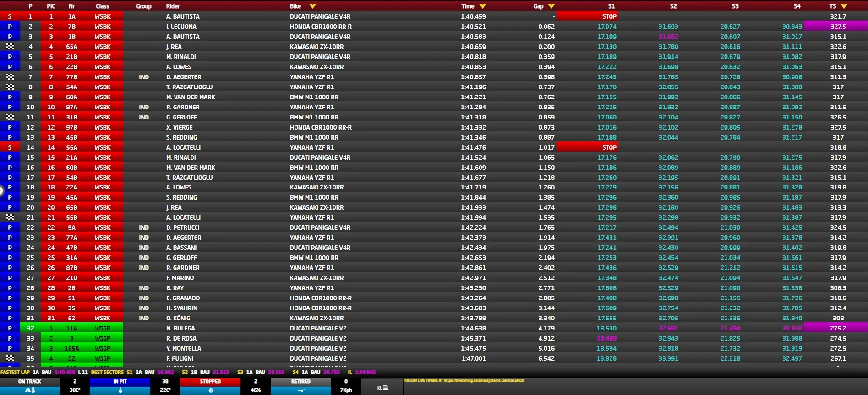Open the RC race control messages icon
The height and width of the screenshot is (395, 868).
click(x=382, y=388)
